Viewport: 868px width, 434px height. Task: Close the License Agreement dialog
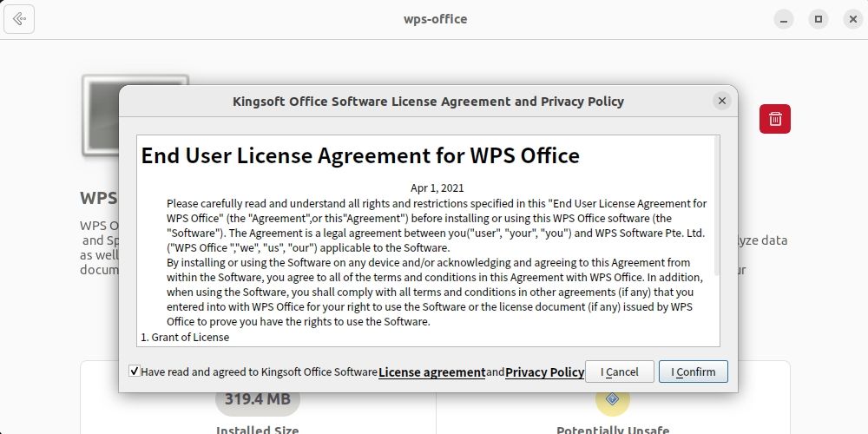click(x=721, y=101)
